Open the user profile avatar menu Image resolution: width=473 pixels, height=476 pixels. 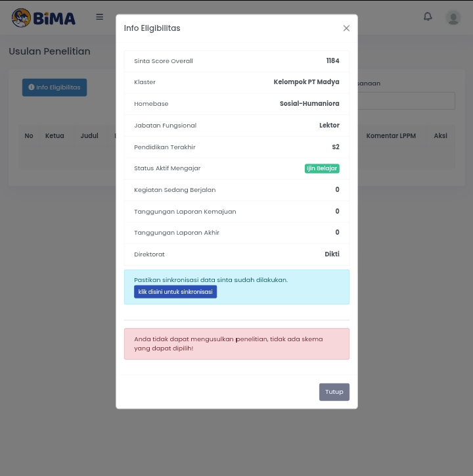point(453,17)
